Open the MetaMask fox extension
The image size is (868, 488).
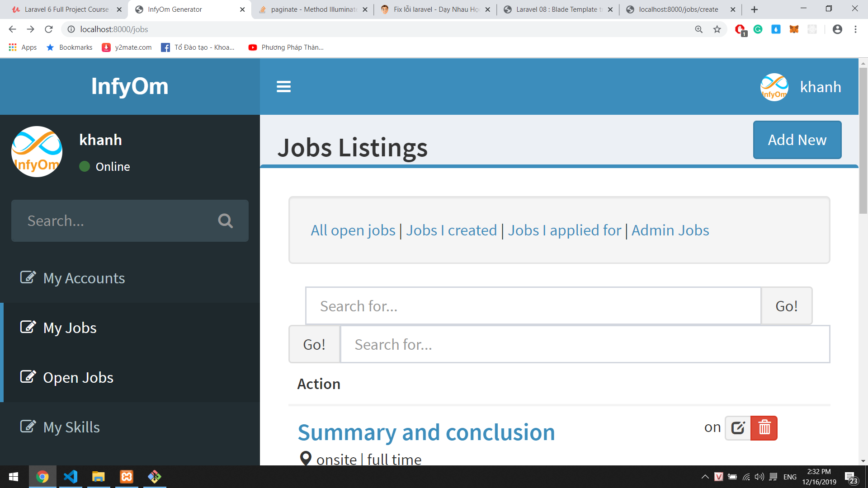(x=794, y=29)
